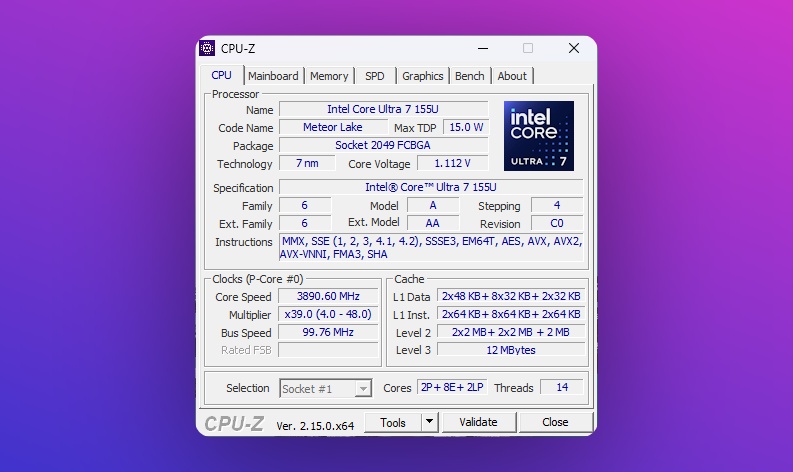Click the Instructions list starting with MMX
This screenshot has height=472, width=793.
click(x=431, y=247)
